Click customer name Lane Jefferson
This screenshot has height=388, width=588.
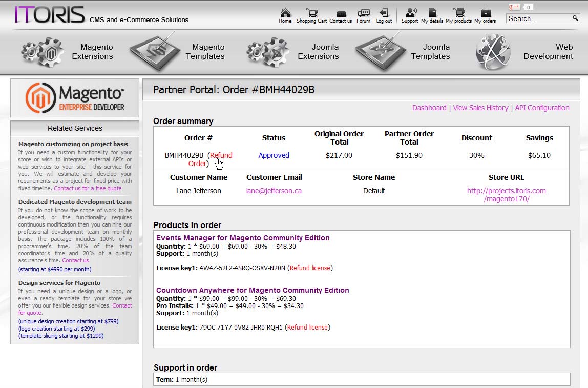[198, 191]
